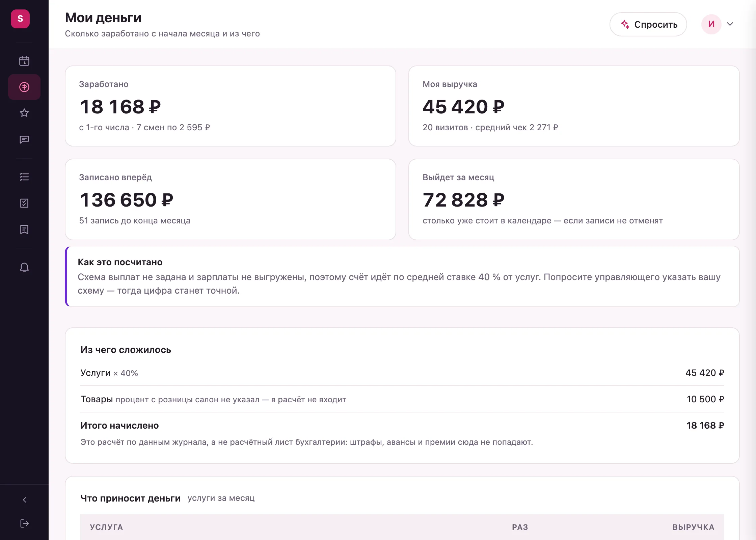
Task: Click the logout icon at sidebar bottom
Action: 24,523
